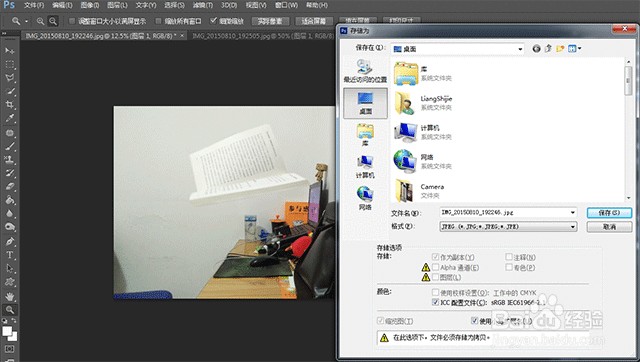The height and width of the screenshot is (362, 640).
Task: Enable 使用校样设置 checkbox
Action: click(x=435, y=293)
